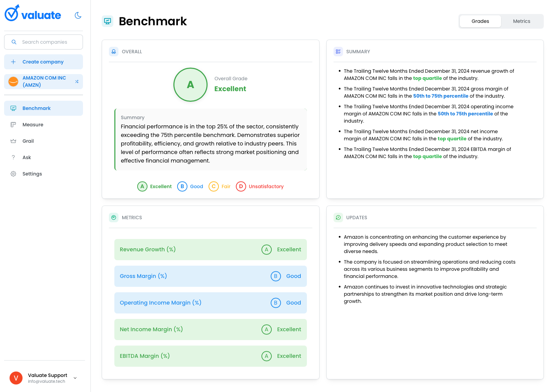Image resolution: width=553 pixels, height=392 pixels.
Task: Open the Net Income Margin (%) metric row
Action: 211,330
